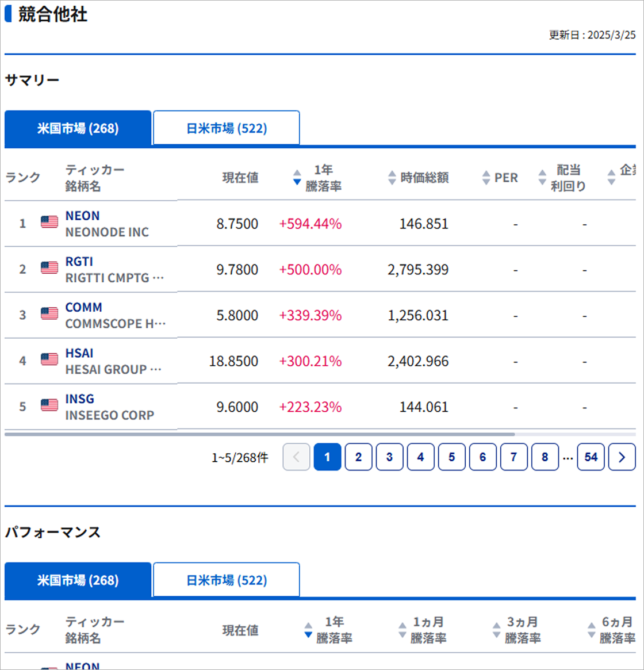Click the US flag beside NEON
644x670 pixels.
click(49, 222)
